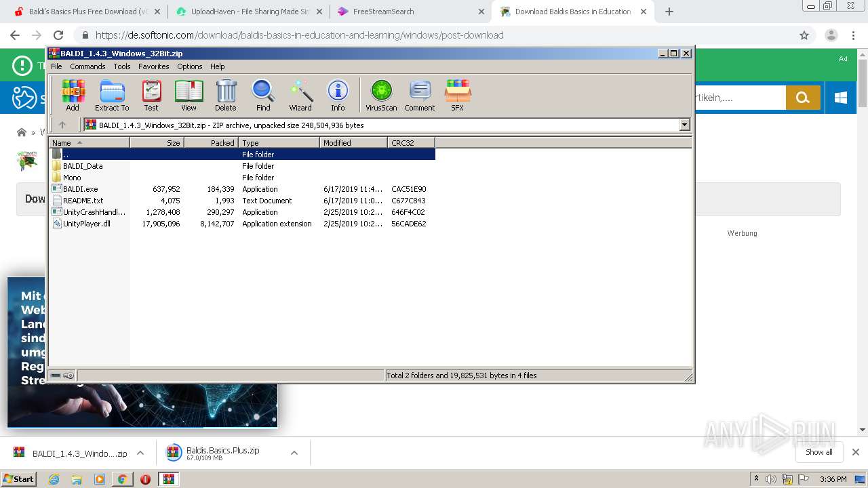Click the SFX toolbar icon
Viewport: 868px width, 488px height.
[458, 95]
